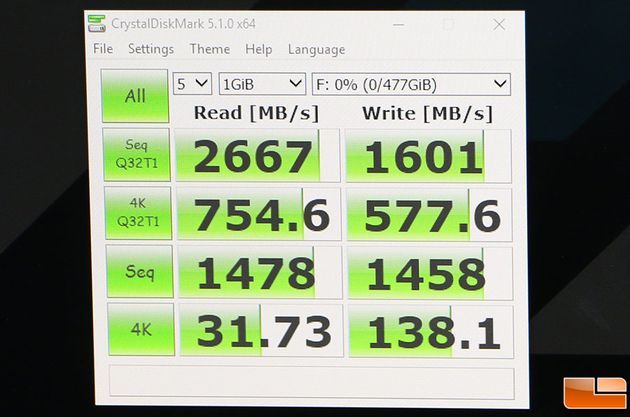Click the Seq Q32T1 read result 2667

[257, 155]
